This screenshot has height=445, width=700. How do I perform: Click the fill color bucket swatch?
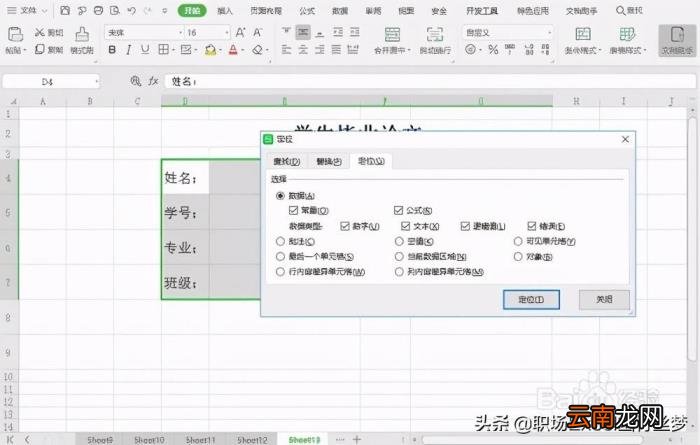(x=210, y=50)
